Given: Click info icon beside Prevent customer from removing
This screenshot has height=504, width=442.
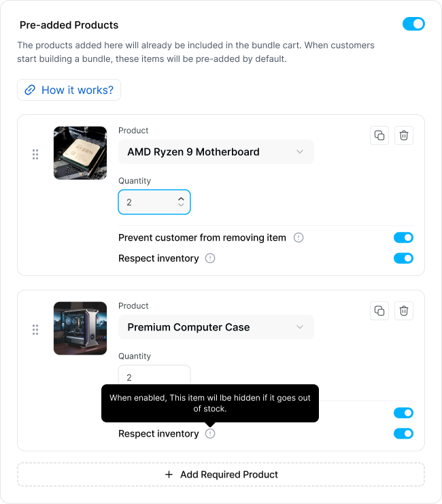Looking at the screenshot, I should click(299, 238).
